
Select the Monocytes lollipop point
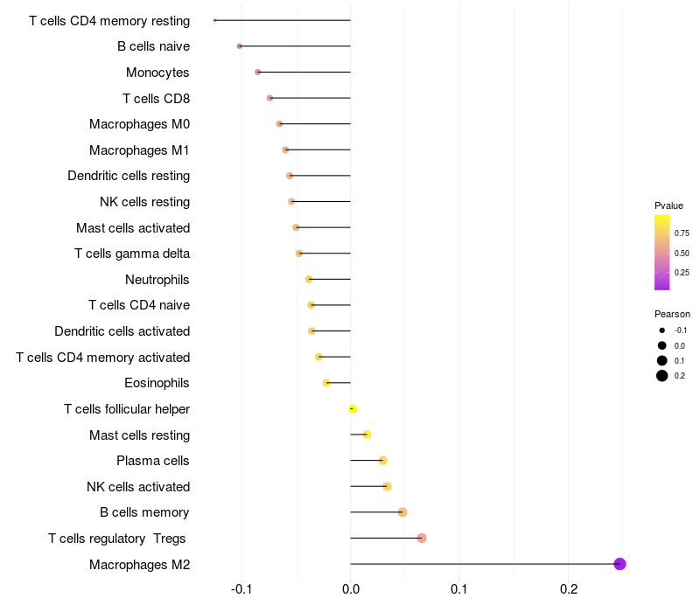(x=257, y=73)
